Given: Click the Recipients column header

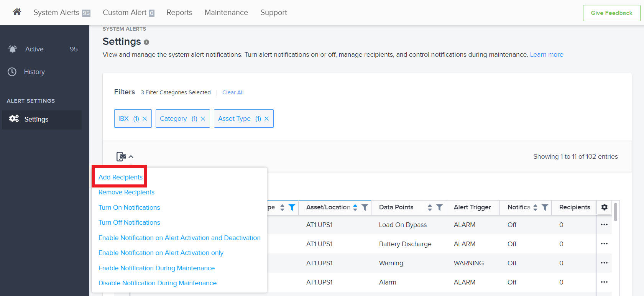Looking at the screenshot, I should pyautogui.click(x=575, y=207).
